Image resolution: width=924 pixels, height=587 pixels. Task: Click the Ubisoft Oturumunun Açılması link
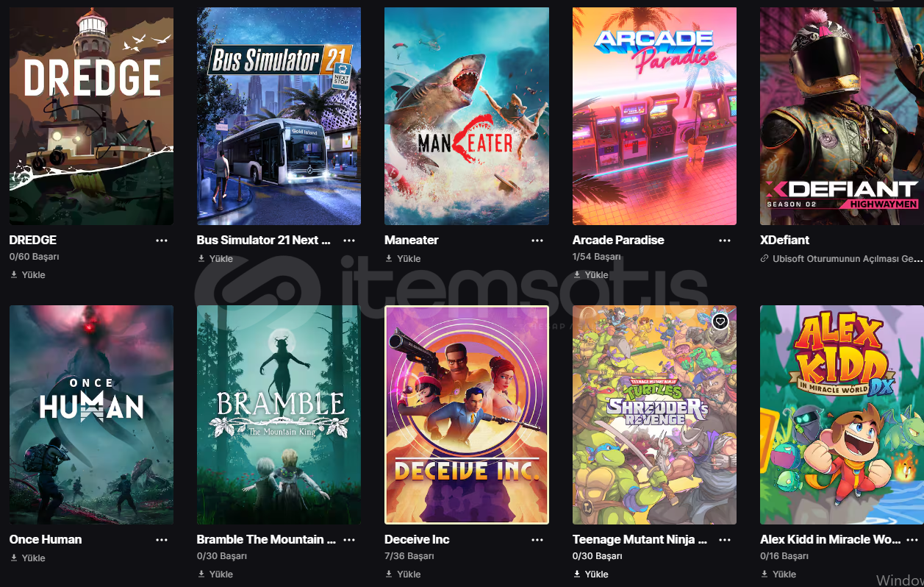pyautogui.click(x=848, y=258)
